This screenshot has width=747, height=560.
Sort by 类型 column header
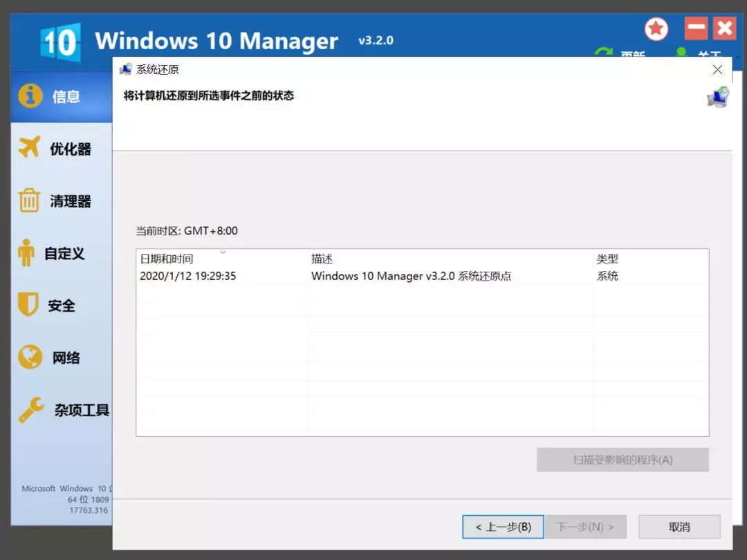click(651, 259)
